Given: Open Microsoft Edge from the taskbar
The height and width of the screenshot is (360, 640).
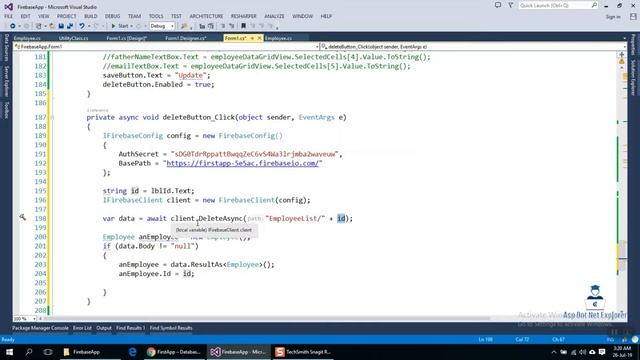Looking at the screenshot, I should (133, 352).
